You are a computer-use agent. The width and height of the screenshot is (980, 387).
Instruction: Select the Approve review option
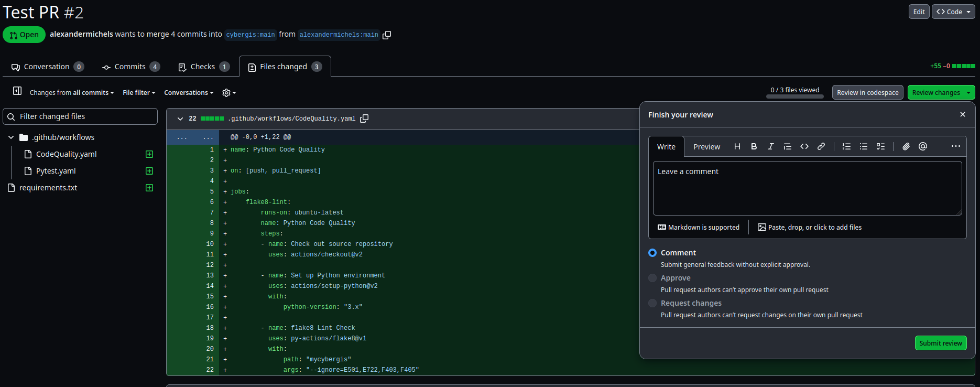652,278
